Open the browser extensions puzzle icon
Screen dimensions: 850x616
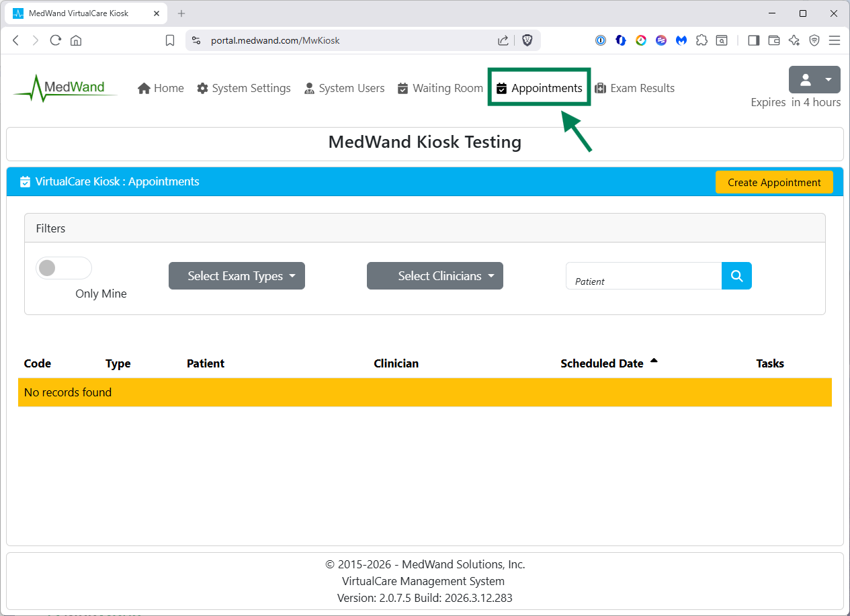pos(702,40)
